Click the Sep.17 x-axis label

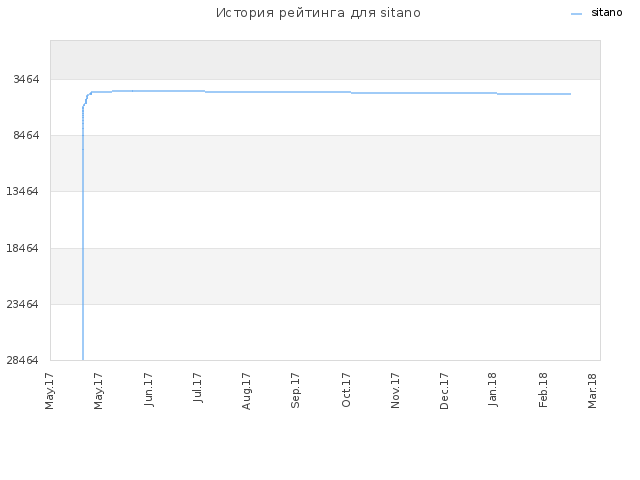[296, 391]
